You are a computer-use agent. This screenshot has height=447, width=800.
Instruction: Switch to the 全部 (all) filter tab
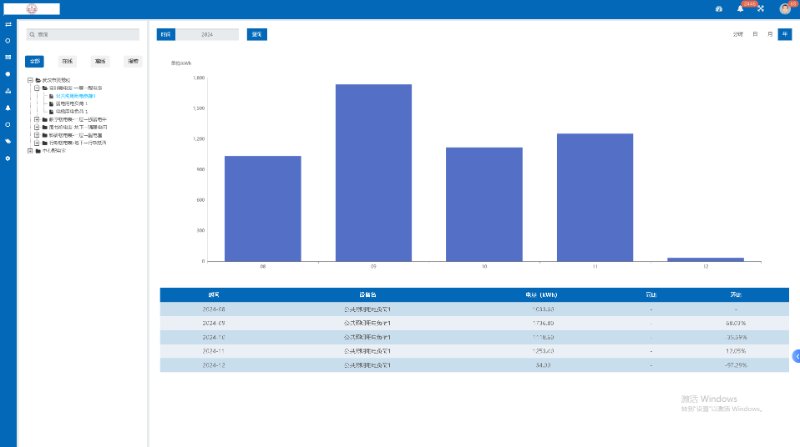36,61
